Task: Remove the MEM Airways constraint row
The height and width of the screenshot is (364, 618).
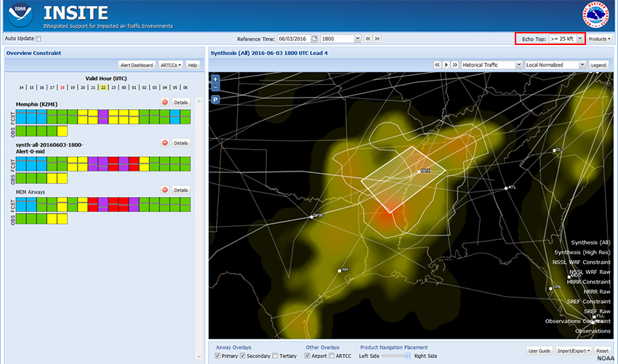Action: [x=165, y=190]
